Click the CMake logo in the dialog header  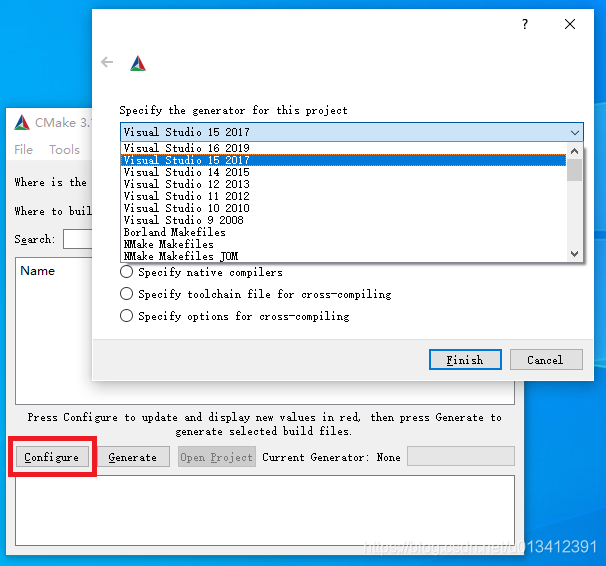click(x=138, y=63)
